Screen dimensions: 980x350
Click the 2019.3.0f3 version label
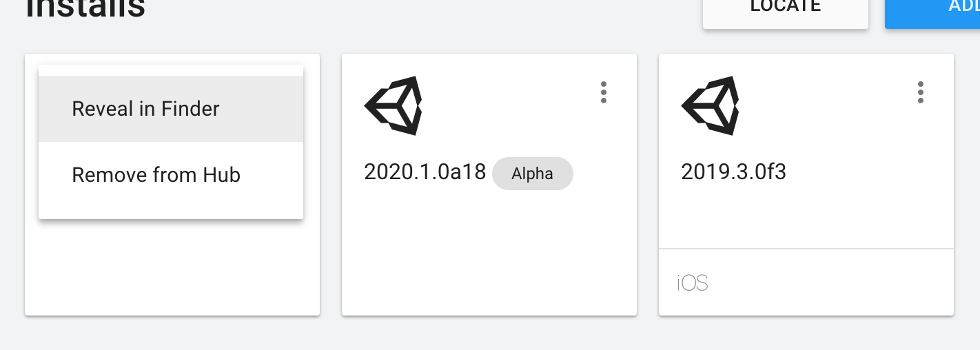click(x=733, y=172)
